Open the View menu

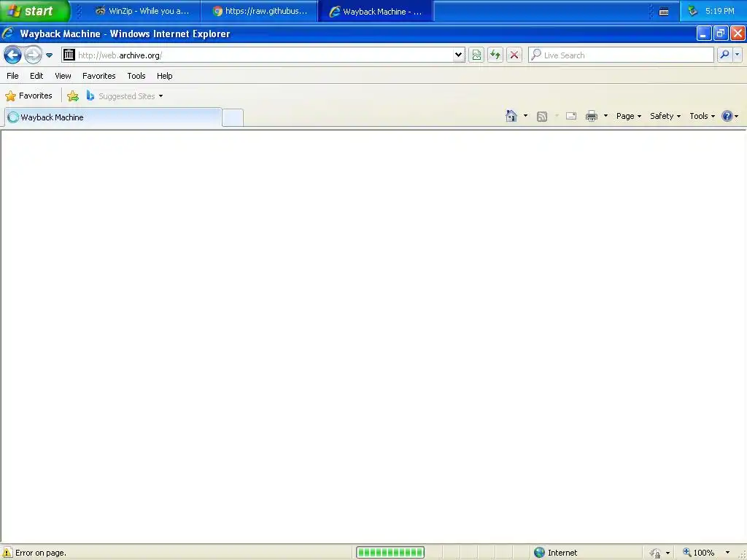pos(63,76)
